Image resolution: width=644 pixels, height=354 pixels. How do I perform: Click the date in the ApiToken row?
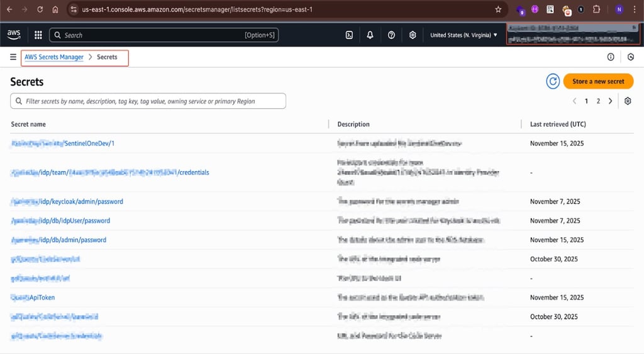click(557, 297)
